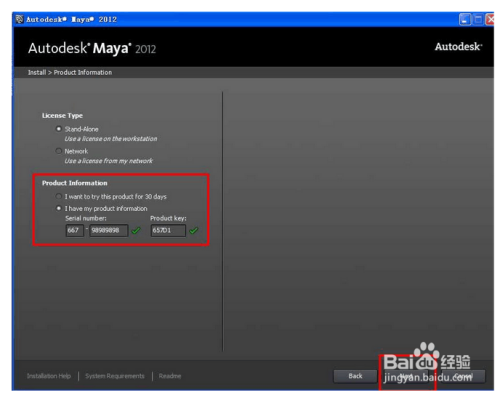The width and height of the screenshot is (500, 395).
Task: Click the Product key field 657D1
Action: tap(168, 230)
